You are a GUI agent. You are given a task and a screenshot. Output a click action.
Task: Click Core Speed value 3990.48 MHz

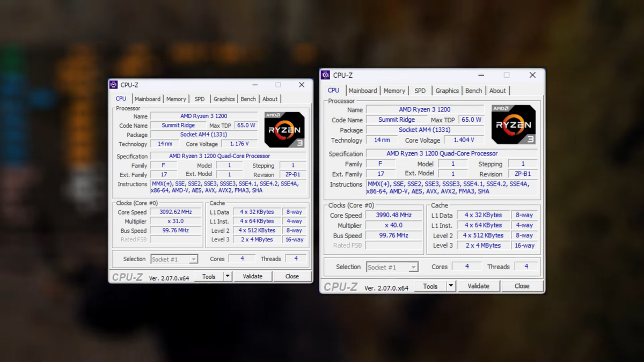click(392, 216)
